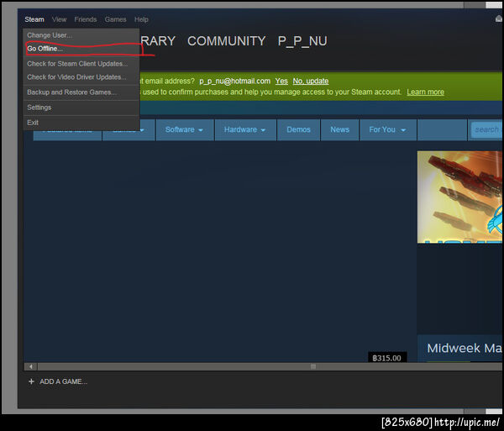Image resolution: width=504 pixels, height=431 pixels.
Task: Open the P_P_NU profile tab
Action: point(302,41)
